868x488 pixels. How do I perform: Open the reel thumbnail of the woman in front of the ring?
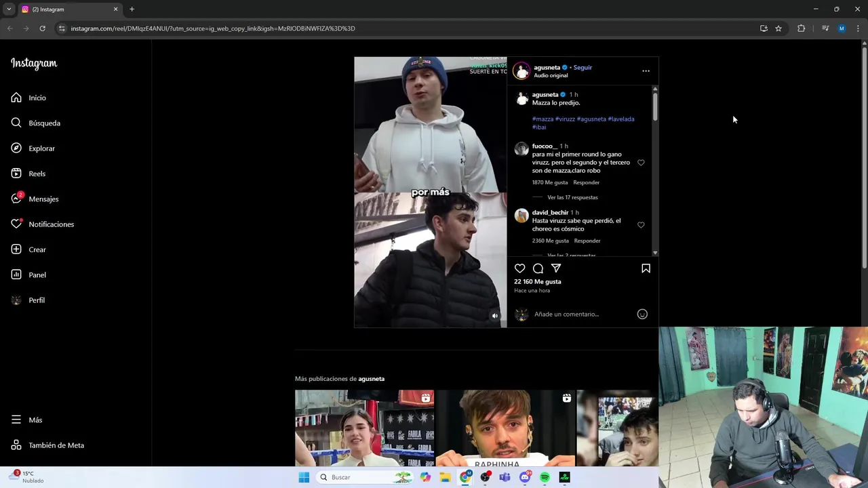click(364, 428)
